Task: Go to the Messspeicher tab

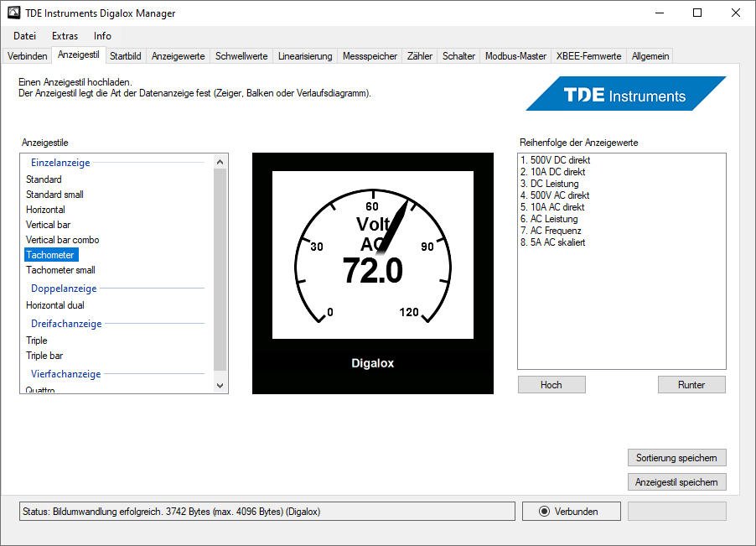Action: [370, 56]
